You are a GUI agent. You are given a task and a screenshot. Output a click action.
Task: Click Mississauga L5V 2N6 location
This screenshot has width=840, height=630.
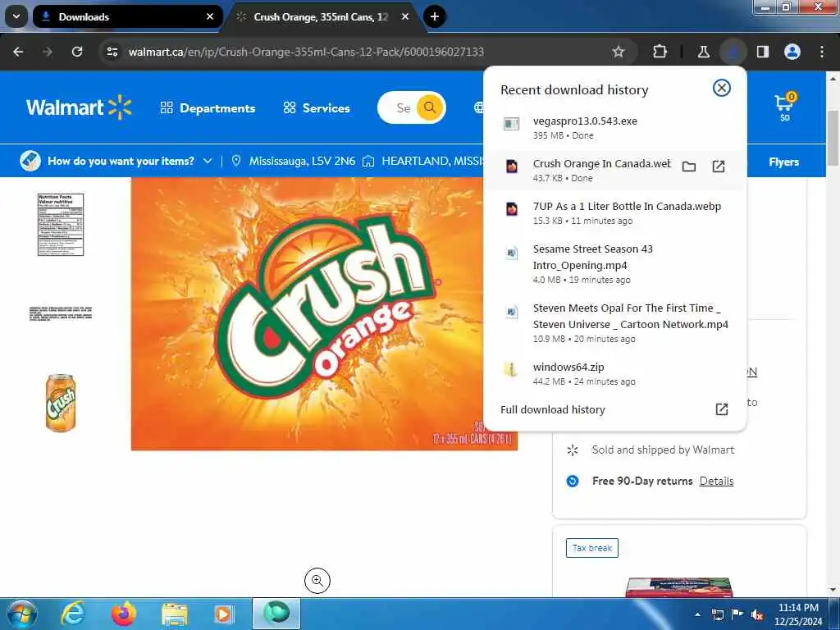click(294, 161)
